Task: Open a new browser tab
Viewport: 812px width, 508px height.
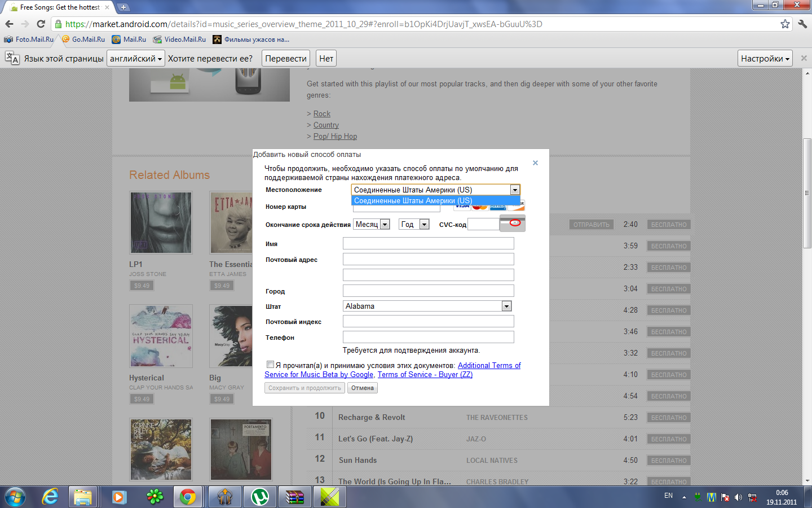Action: coord(123,7)
